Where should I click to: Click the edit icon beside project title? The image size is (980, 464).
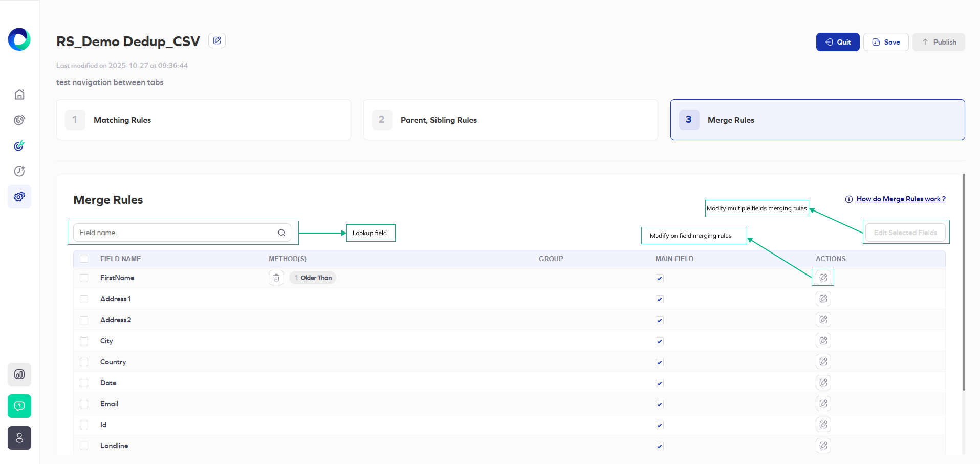[217, 40]
